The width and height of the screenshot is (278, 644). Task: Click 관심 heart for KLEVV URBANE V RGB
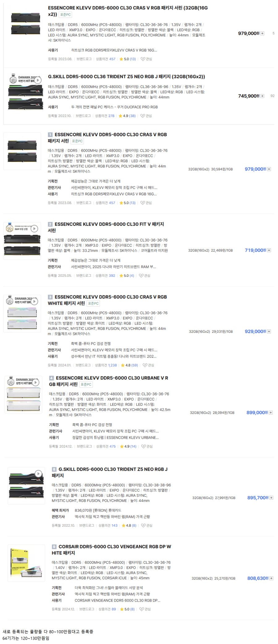(147, 447)
